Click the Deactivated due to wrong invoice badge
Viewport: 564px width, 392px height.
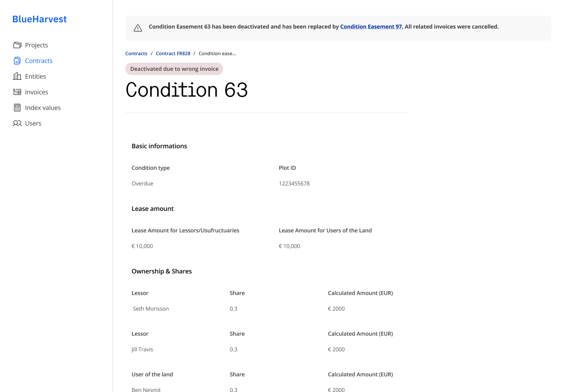tap(174, 69)
